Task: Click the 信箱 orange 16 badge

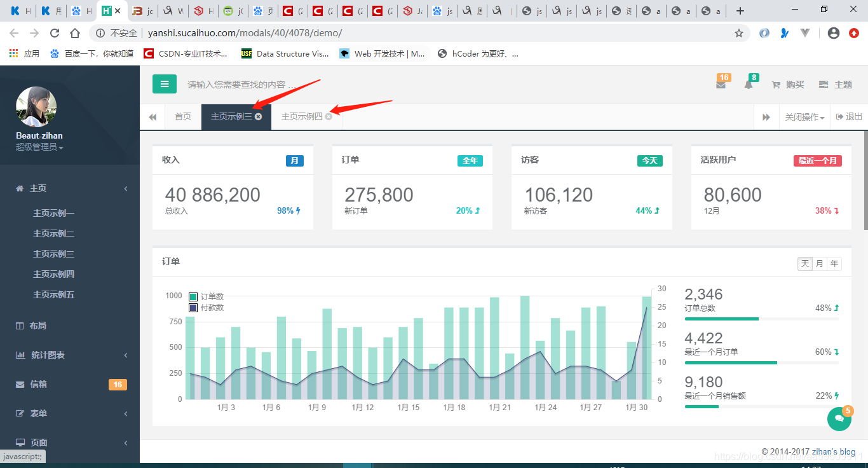Action: click(x=118, y=384)
